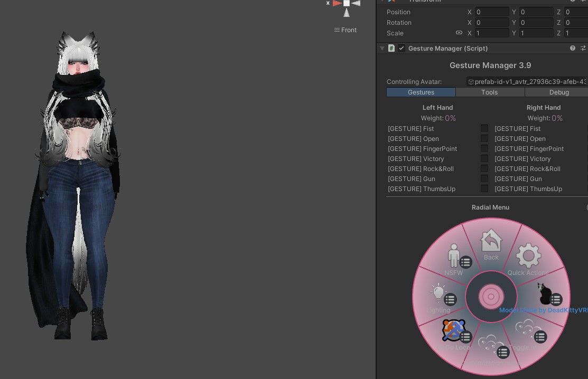588x379 pixels.
Task: Click the Position Y input field
Action: (x=537, y=12)
